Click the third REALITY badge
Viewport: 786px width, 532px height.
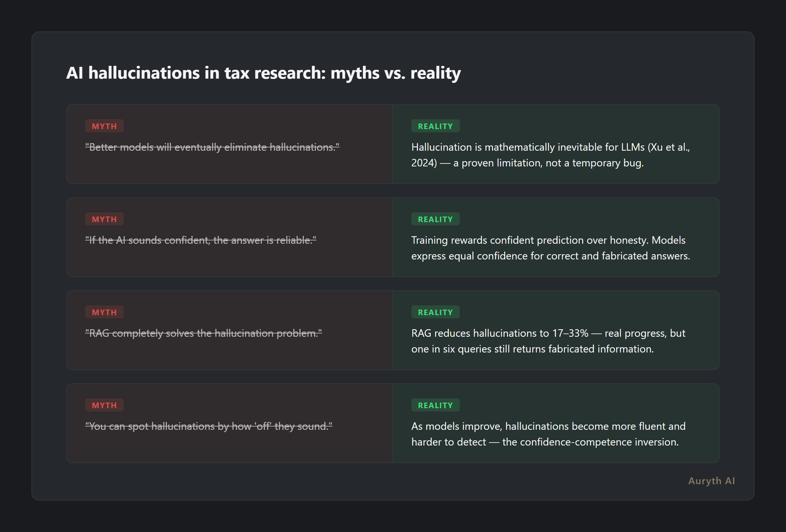435,312
